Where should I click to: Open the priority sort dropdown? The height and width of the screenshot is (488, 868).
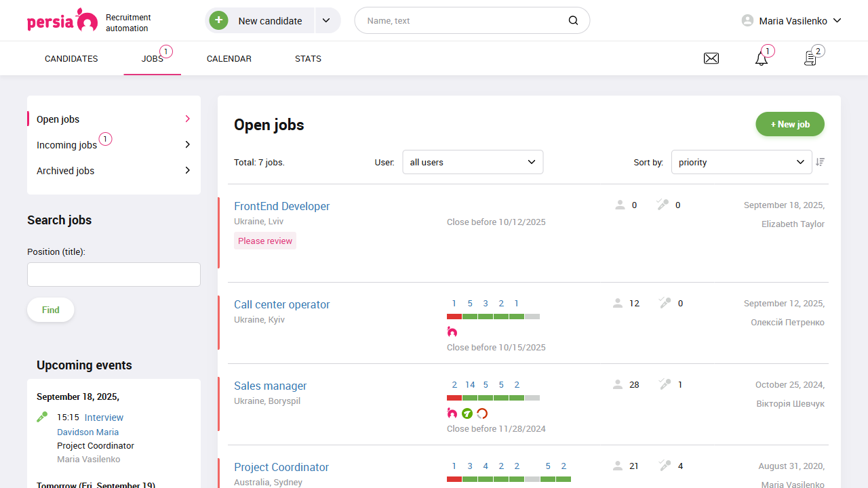click(741, 162)
